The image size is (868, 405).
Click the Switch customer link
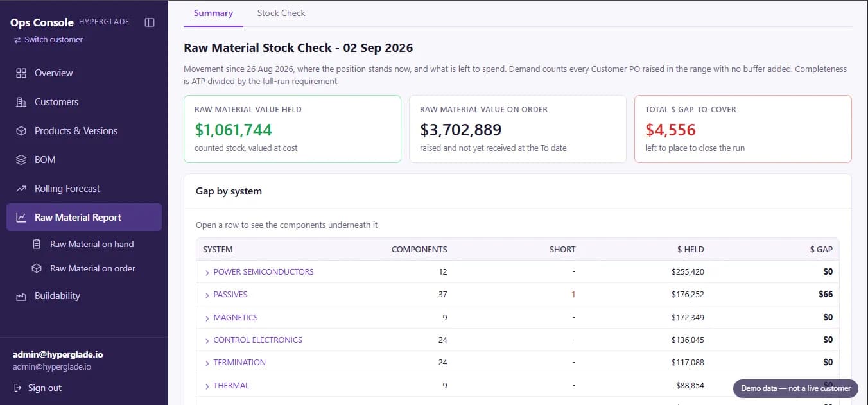[48, 40]
